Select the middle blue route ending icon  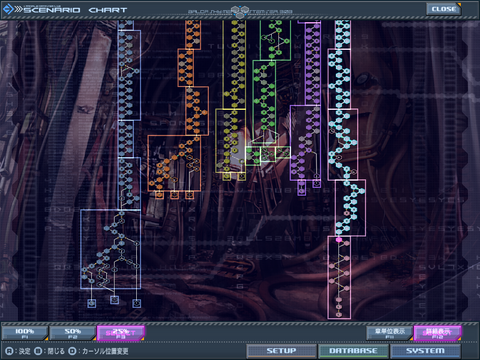click(114, 300)
